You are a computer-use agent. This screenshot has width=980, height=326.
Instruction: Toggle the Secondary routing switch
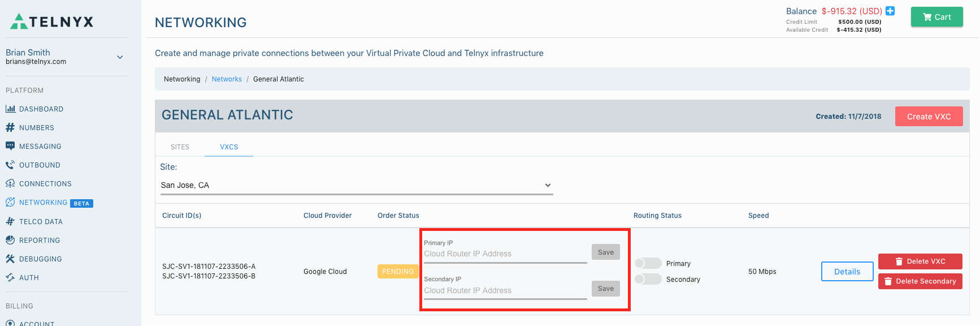tap(648, 279)
